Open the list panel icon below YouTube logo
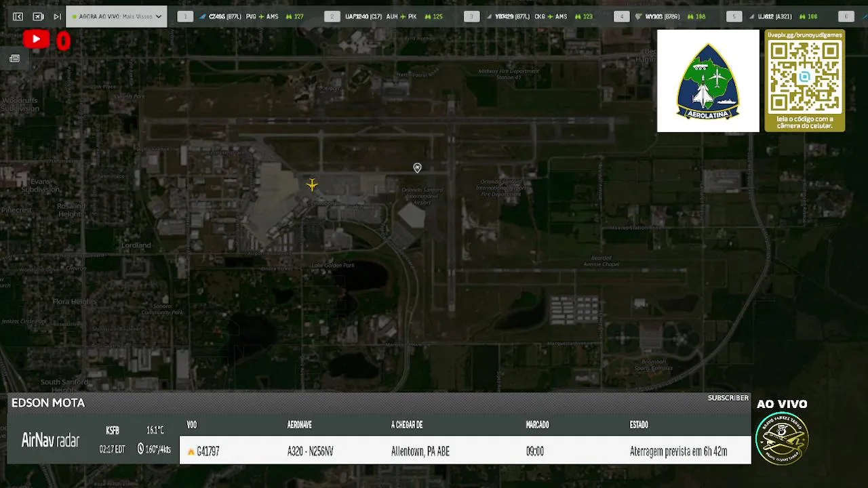 point(15,58)
